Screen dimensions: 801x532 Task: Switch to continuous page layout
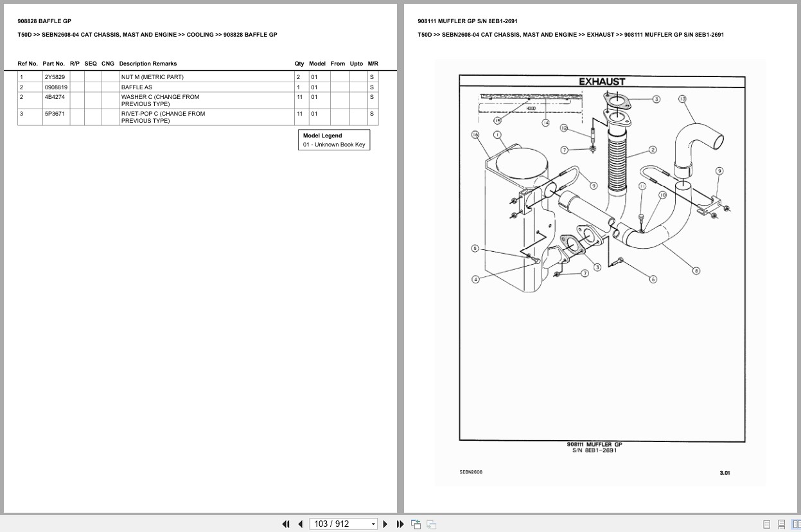pos(781,524)
